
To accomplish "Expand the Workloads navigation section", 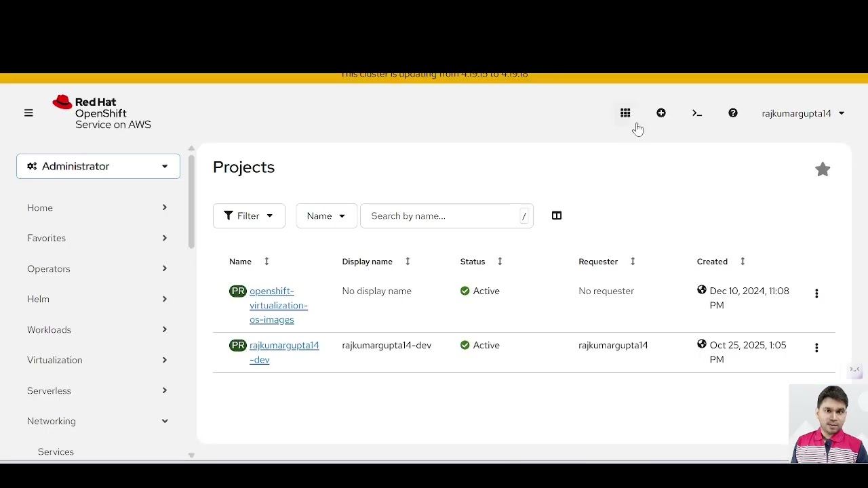I will tap(98, 329).
